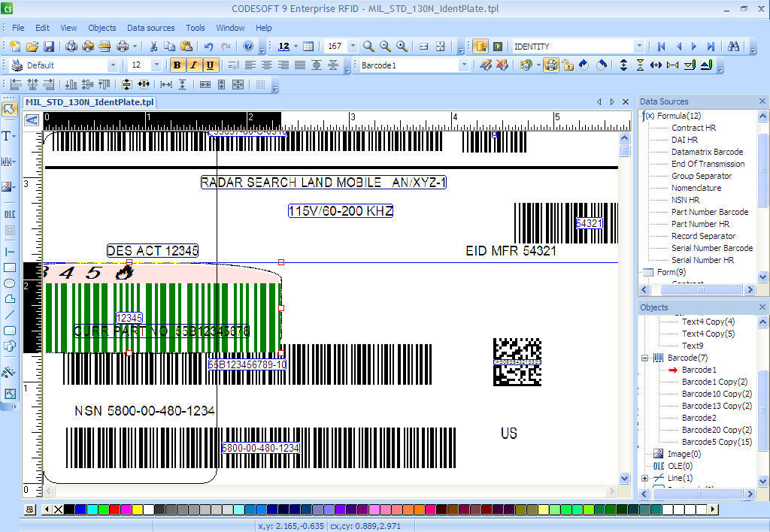Image resolution: width=770 pixels, height=532 pixels.
Task: Open the Edit menu
Action: coord(42,28)
